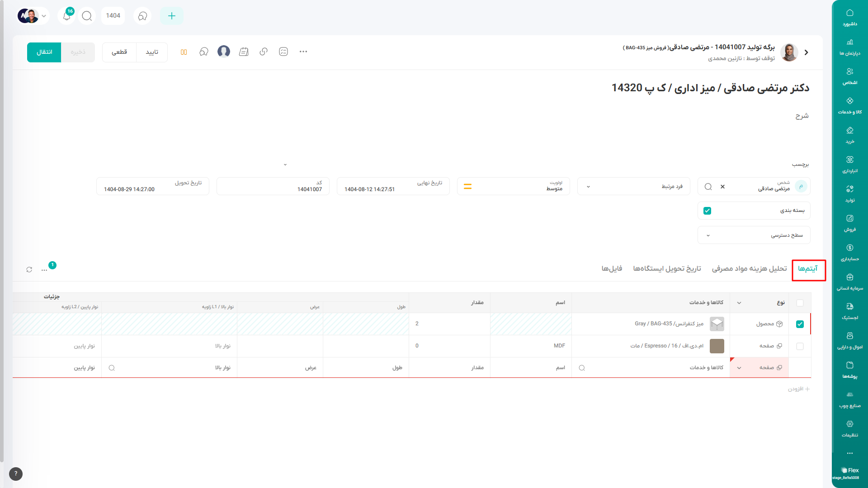Image resolution: width=868 pixels, height=488 pixels.
Task: Open the فرد مرتبط dropdown
Action: coord(633,186)
